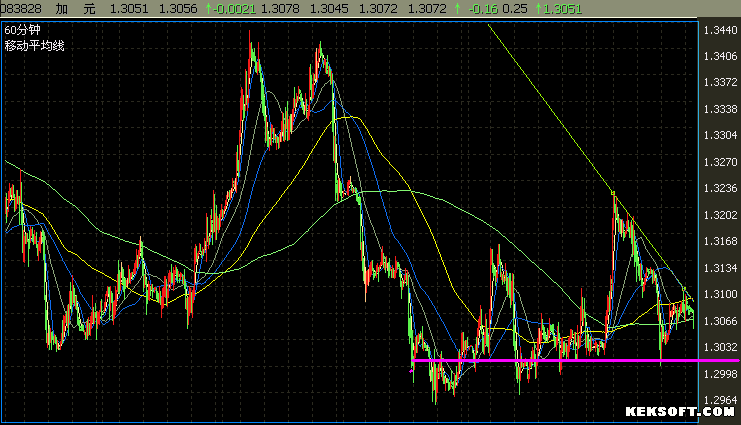
Task: Select the trendline anchor point at the 1.3236 peak
Action: (x=613, y=193)
